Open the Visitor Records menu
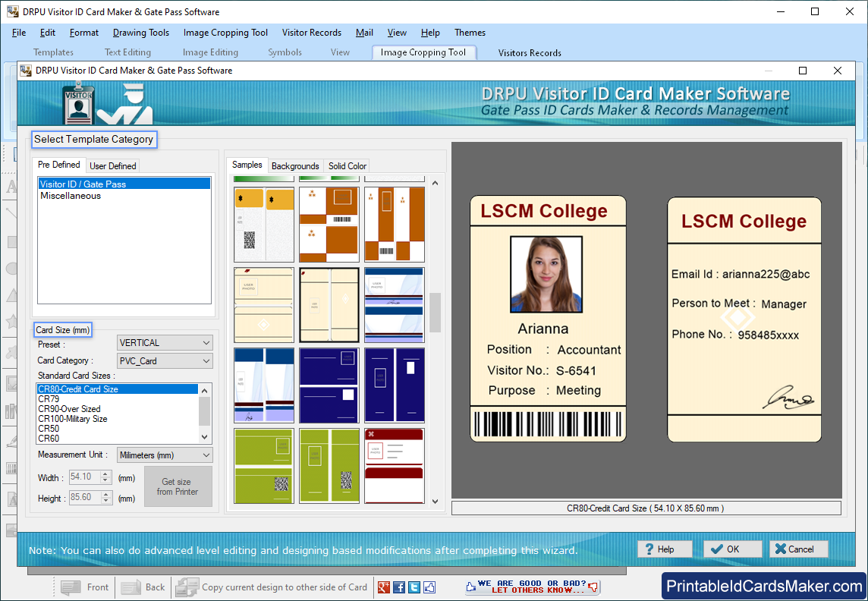This screenshot has width=868, height=601. coord(312,33)
